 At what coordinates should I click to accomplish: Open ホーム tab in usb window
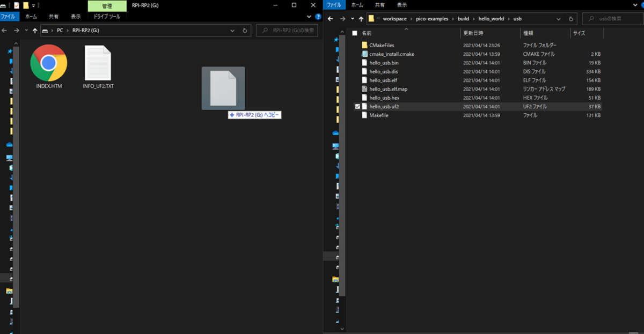[x=356, y=4]
